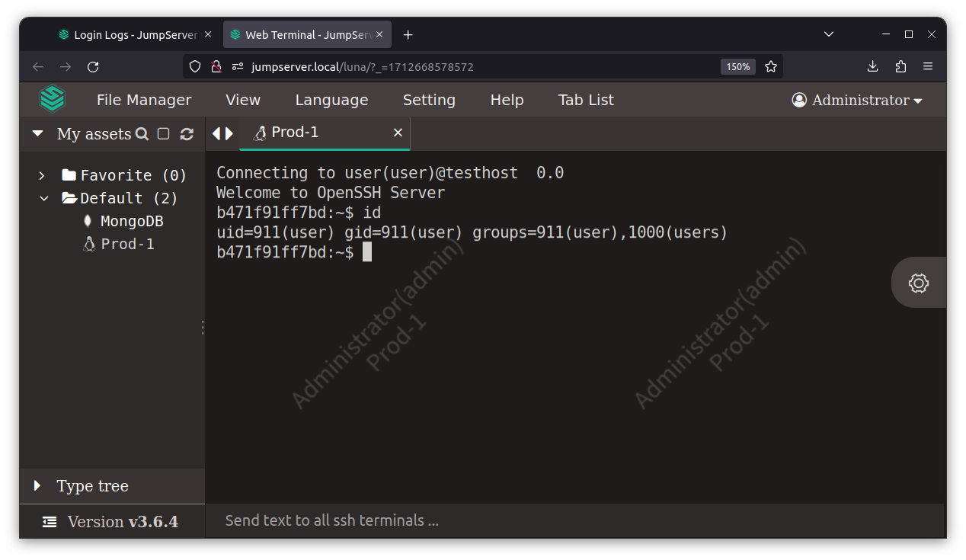Bookmark this page with the star icon
Image resolution: width=966 pixels, height=560 pixels.
click(x=771, y=67)
